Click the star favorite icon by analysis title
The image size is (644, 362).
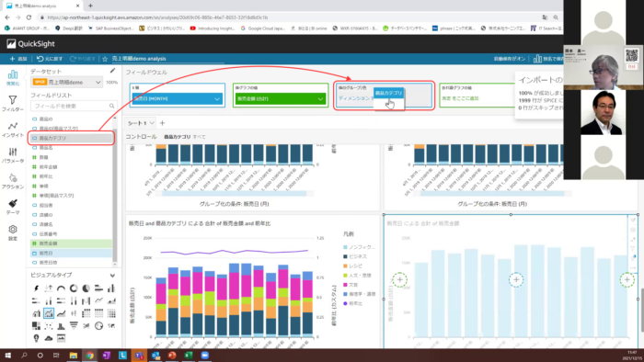pyautogui.click(x=105, y=59)
